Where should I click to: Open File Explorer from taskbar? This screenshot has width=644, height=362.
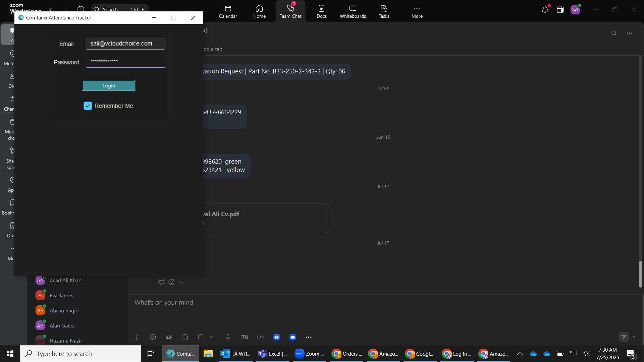208,354
